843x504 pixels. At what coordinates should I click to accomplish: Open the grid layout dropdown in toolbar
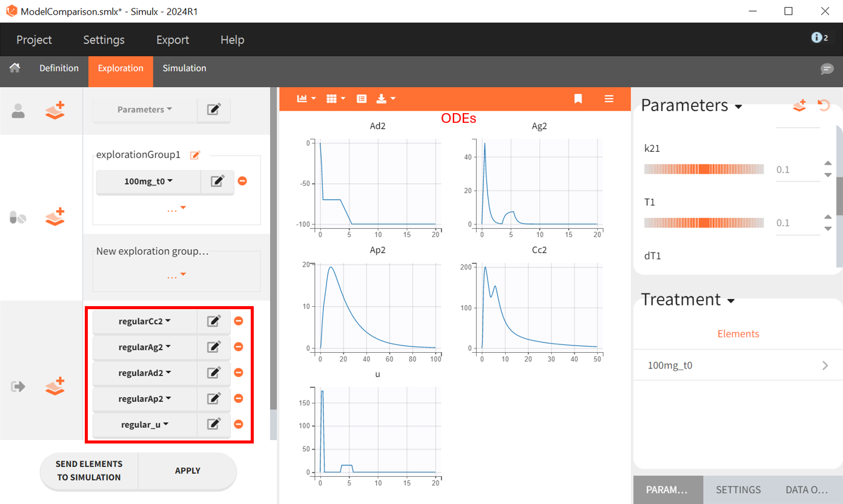click(336, 99)
